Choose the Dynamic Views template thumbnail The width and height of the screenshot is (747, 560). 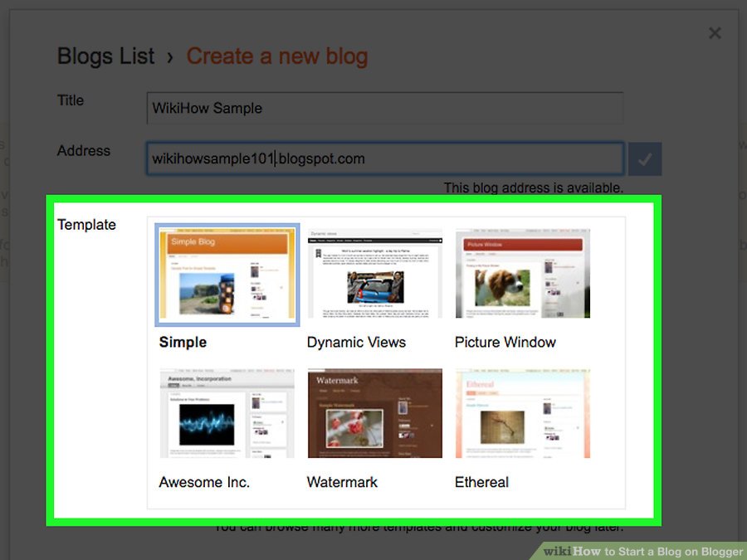pos(375,273)
